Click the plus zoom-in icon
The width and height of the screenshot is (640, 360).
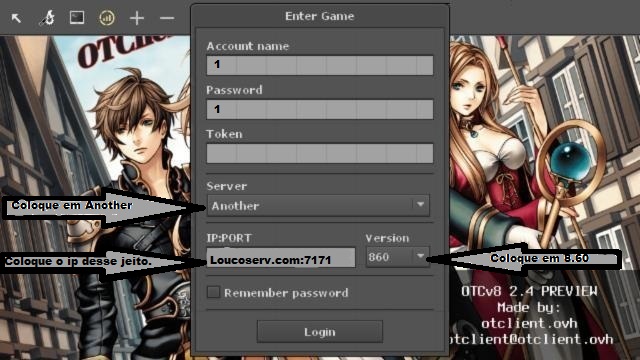point(137,18)
